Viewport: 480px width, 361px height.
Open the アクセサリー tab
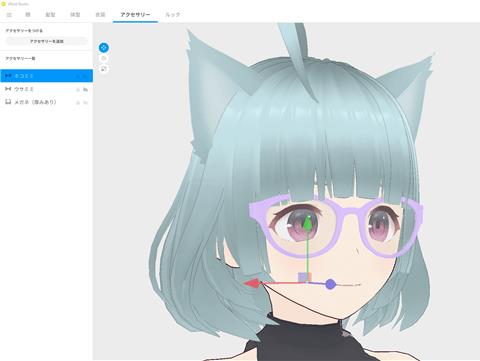coord(135,15)
